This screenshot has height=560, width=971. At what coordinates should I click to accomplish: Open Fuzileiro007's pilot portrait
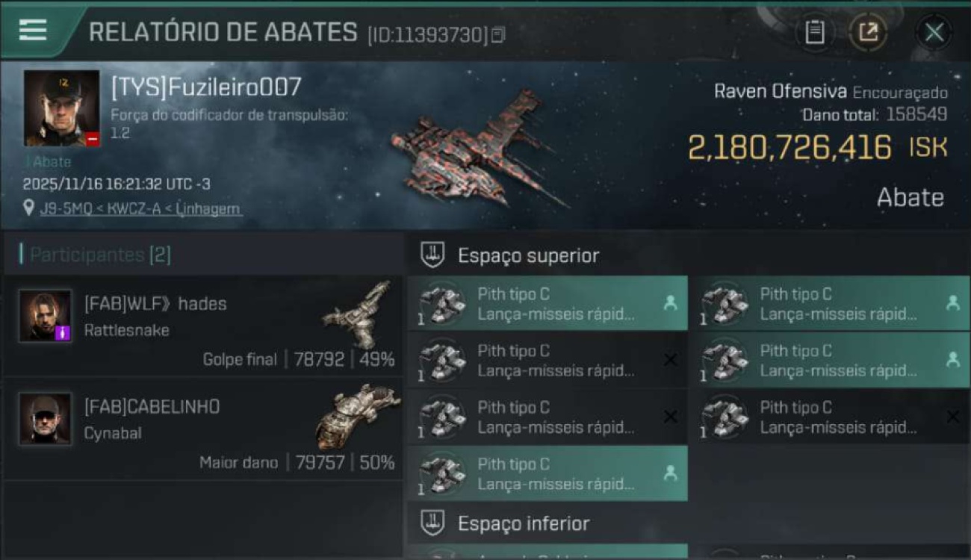(x=61, y=108)
